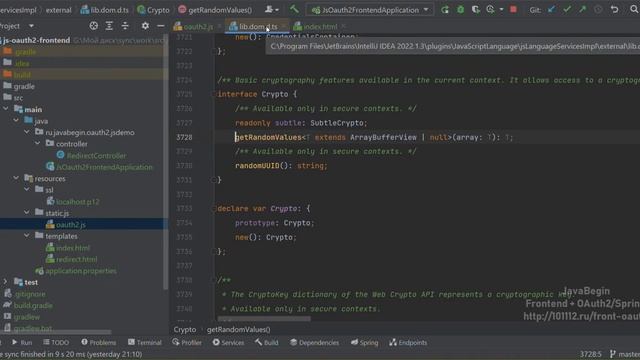
Task: Close the oauth2.js editor tab
Action: (219, 27)
